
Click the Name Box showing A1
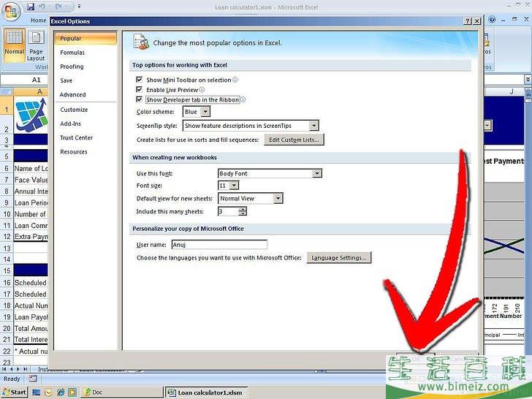coord(25,80)
